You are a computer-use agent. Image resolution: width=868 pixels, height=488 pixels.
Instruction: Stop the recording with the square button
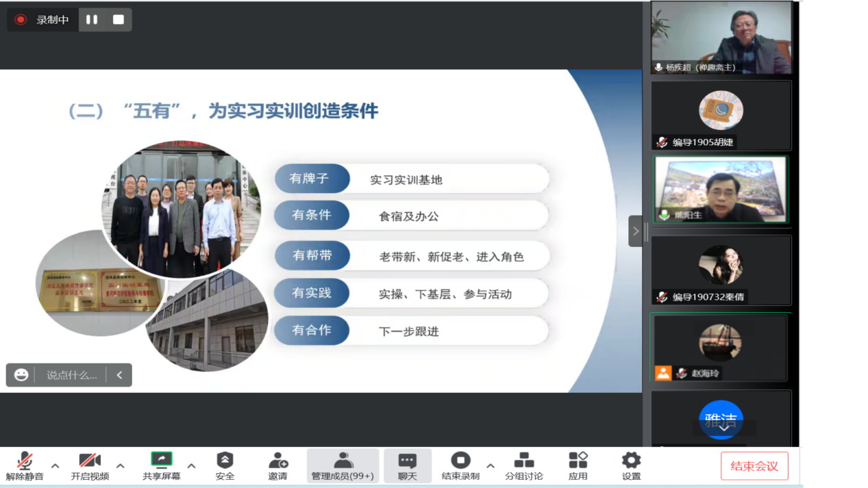coord(119,20)
